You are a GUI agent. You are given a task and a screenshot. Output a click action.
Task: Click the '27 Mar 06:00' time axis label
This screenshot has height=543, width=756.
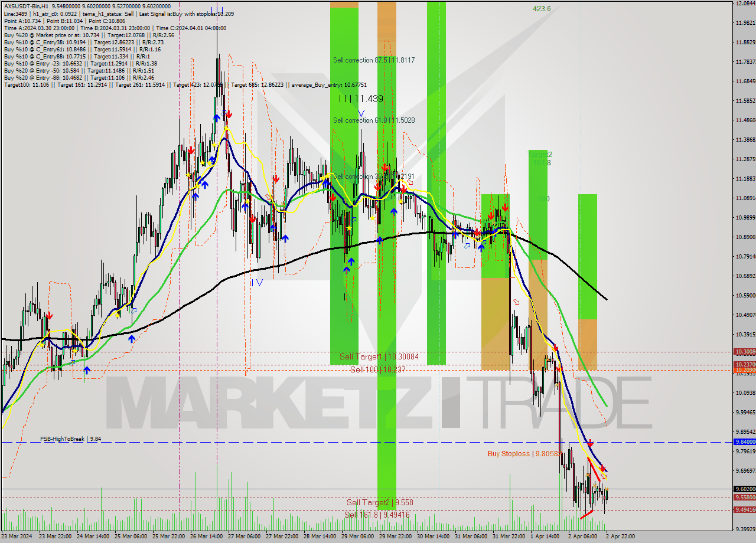245,537
